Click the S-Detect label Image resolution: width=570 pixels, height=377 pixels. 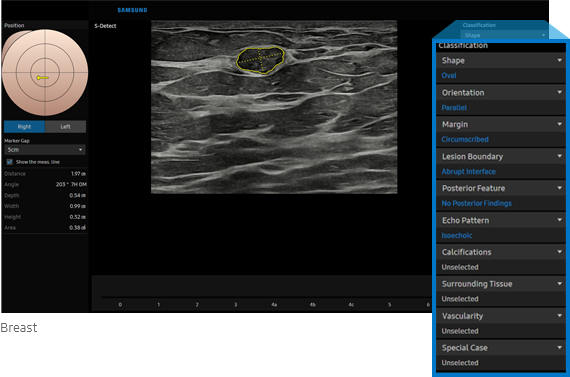coord(105,26)
